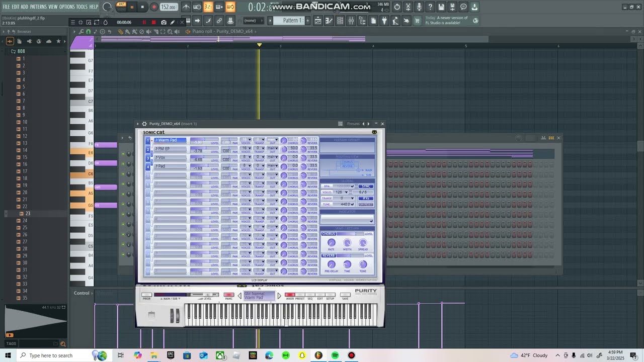Select the FM EP channel slot
The width and height of the screenshot is (644, 362).
pyautogui.click(x=170, y=149)
